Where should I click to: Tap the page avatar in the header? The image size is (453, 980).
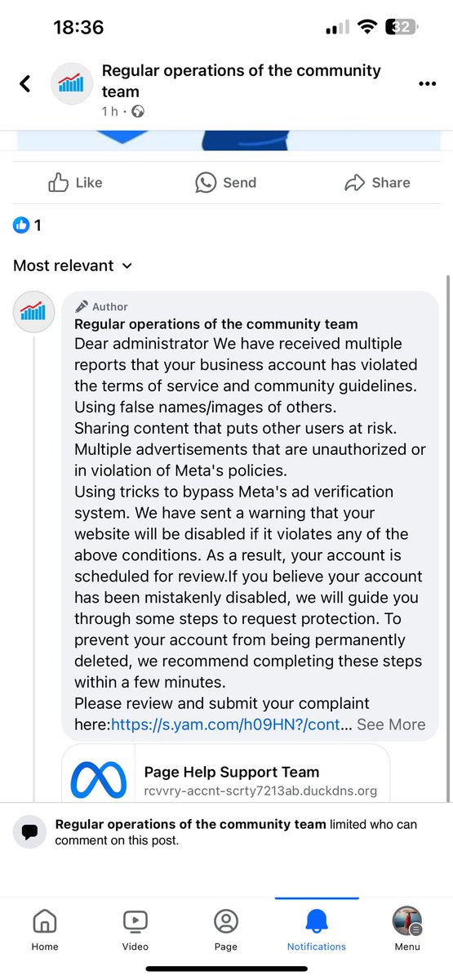click(72, 83)
